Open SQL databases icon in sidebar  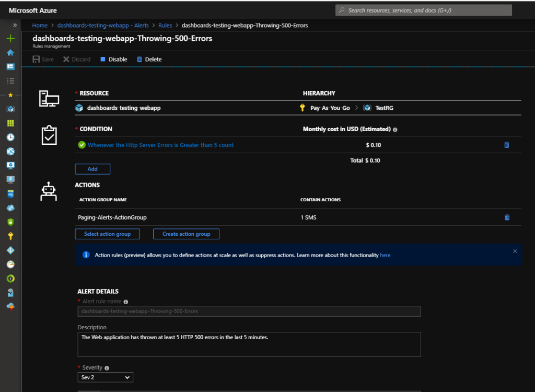pos(10,194)
